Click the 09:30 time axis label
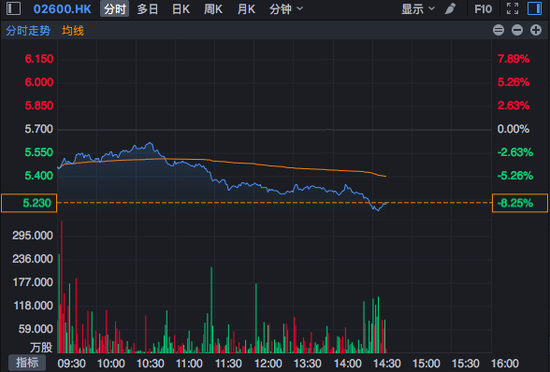 [x=72, y=364]
